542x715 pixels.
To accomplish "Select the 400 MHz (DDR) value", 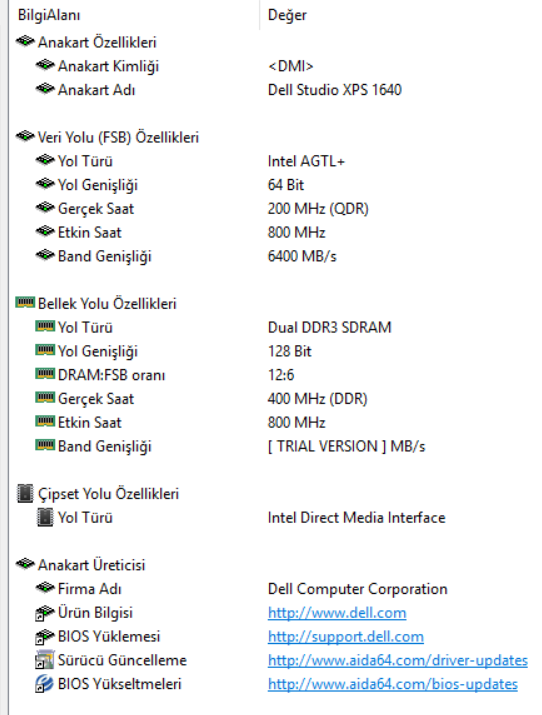I will coord(317,399).
